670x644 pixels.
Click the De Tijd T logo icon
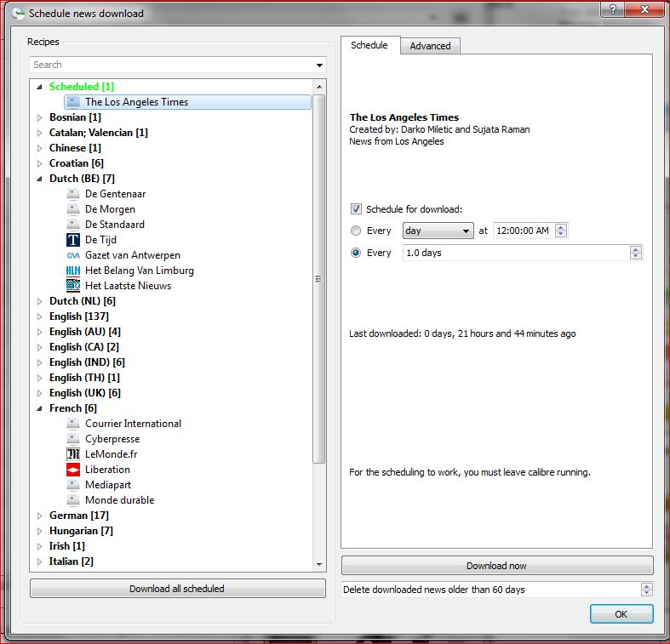coord(73,240)
